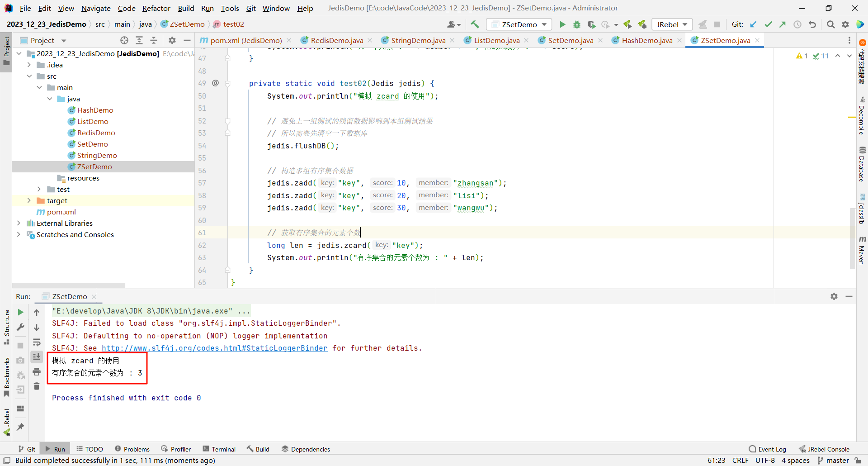Open the Event Log
Screen dimensions: 868x466
tap(767, 449)
